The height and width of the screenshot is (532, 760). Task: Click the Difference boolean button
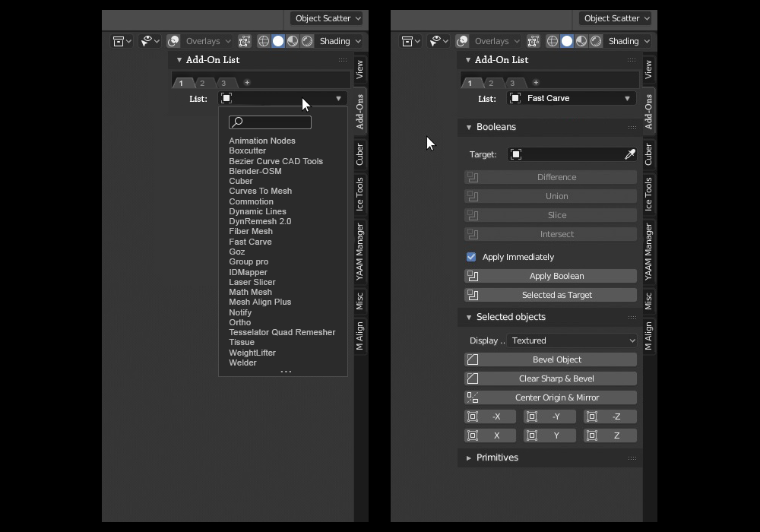(550, 177)
